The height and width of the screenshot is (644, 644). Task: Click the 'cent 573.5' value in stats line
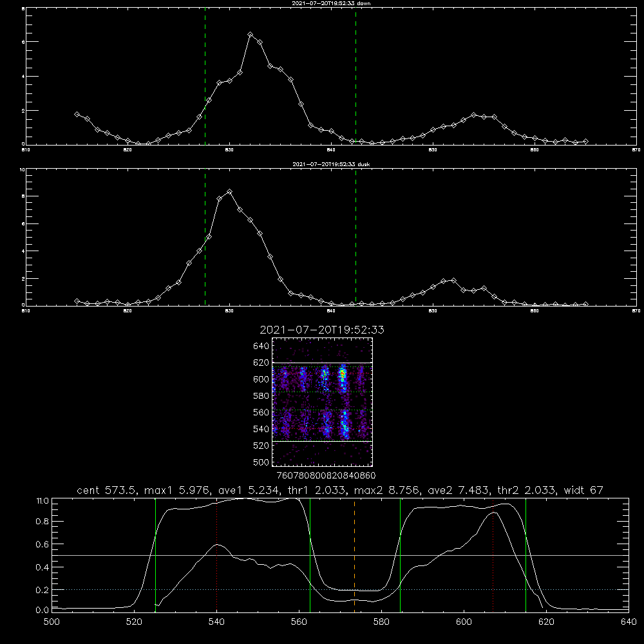(107, 490)
